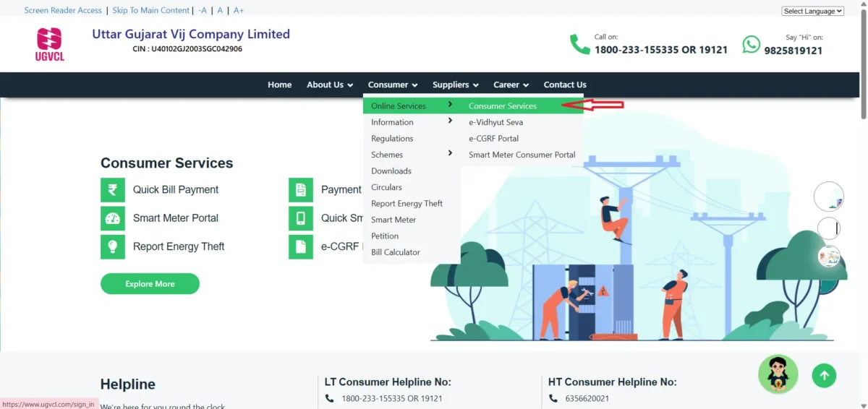868x409 pixels.
Task: Click the Quick Bill Payment link
Action: click(176, 190)
